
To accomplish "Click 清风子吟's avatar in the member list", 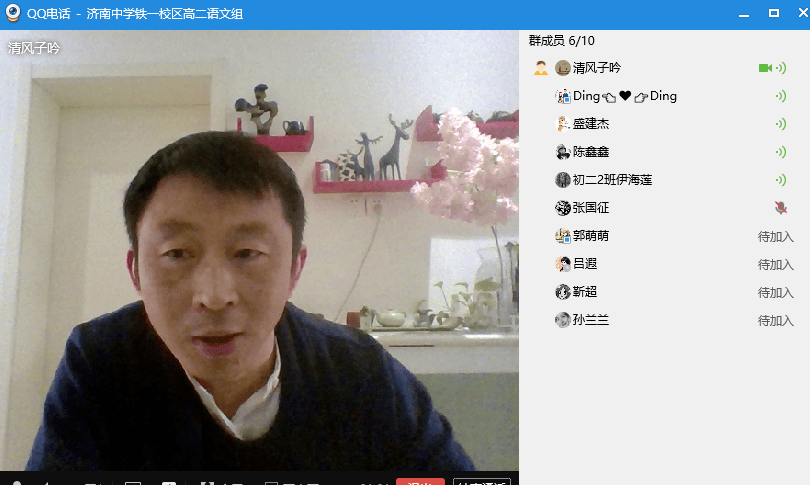I will tap(563, 68).
